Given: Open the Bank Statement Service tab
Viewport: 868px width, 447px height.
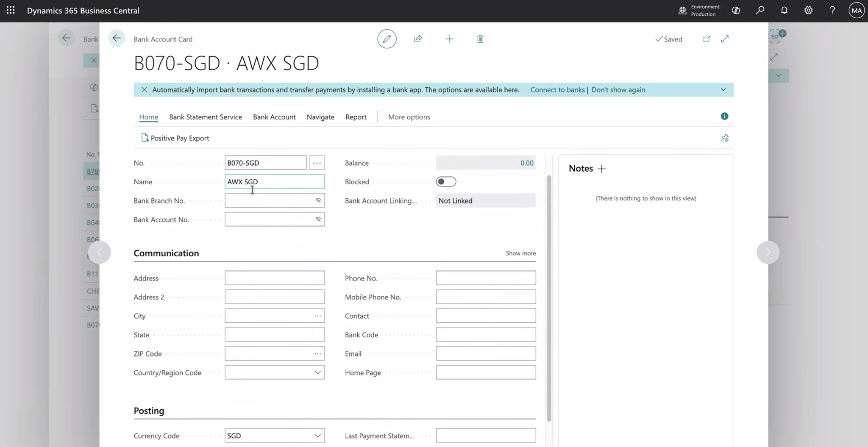Looking at the screenshot, I should click(x=205, y=117).
